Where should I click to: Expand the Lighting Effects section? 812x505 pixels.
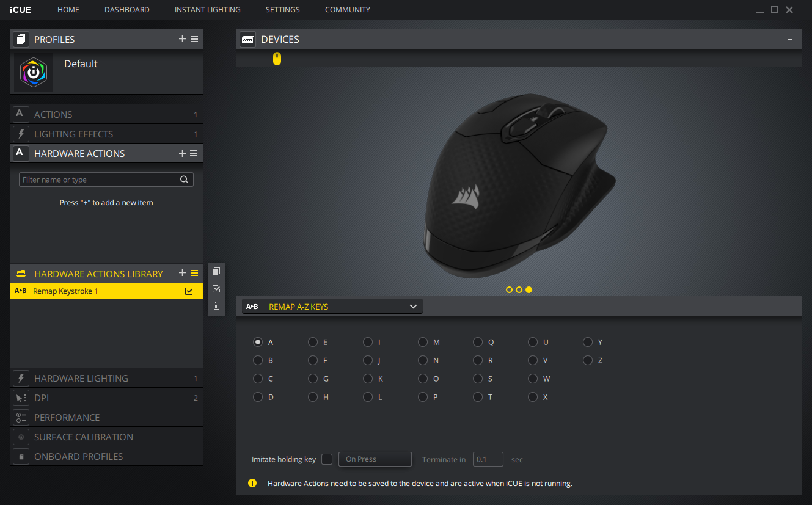point(106,134)
